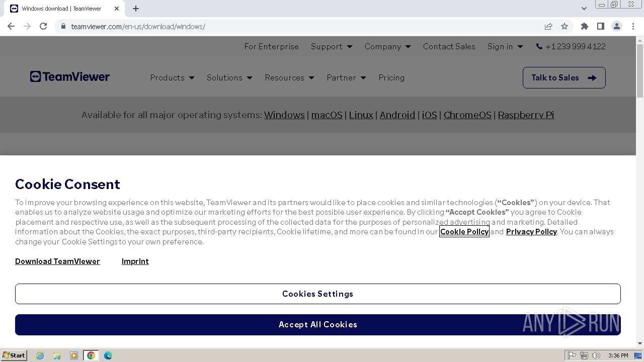644x362 pixels.
Task: Click the page vertical scrollbar thumb
Action: click(x=640, y=70)
